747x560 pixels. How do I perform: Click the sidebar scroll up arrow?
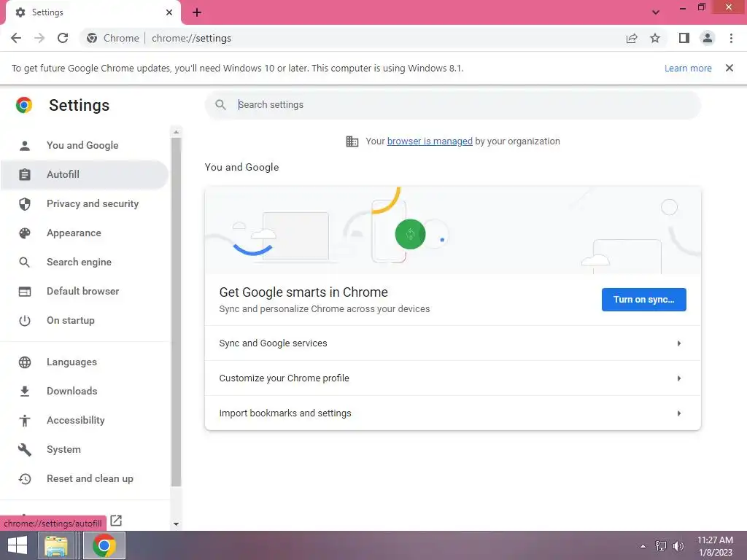176,132
